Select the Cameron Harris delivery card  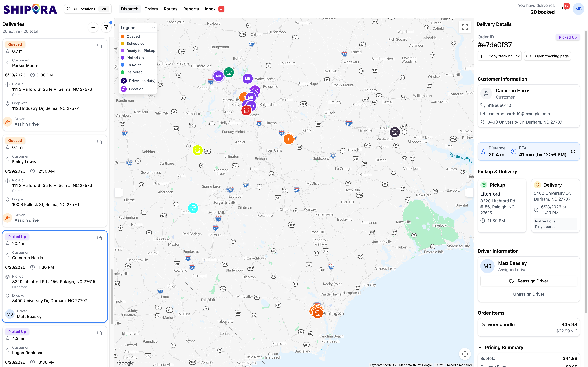[55, 277]
